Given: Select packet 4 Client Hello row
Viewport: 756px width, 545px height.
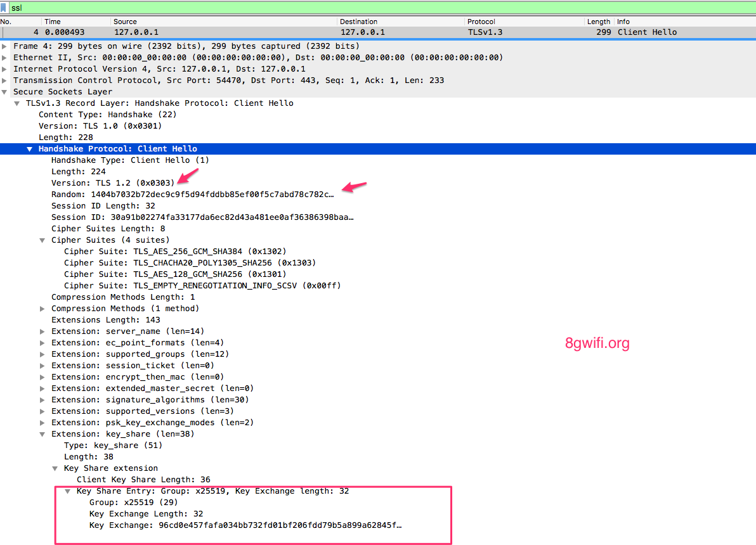Looking at the screenshot, I should [378, 32].
